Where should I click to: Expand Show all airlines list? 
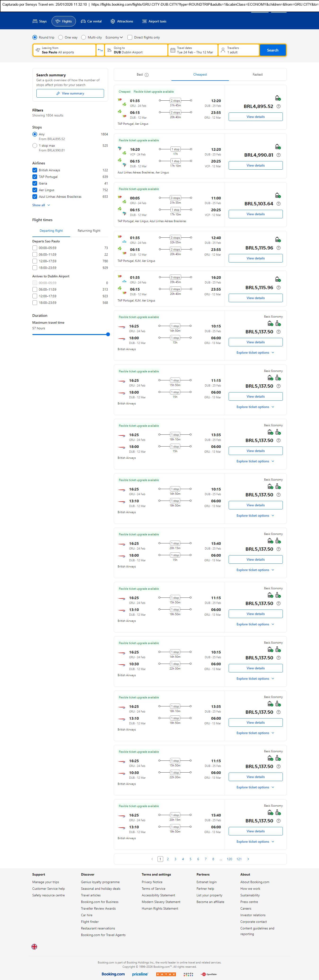(x=41, y=206)
